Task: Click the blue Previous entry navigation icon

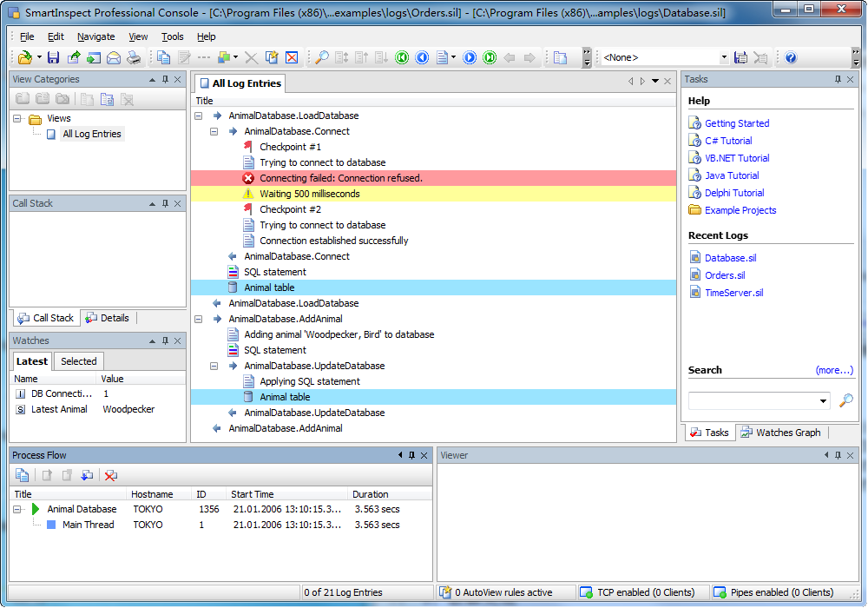Action: coord(422,57)
